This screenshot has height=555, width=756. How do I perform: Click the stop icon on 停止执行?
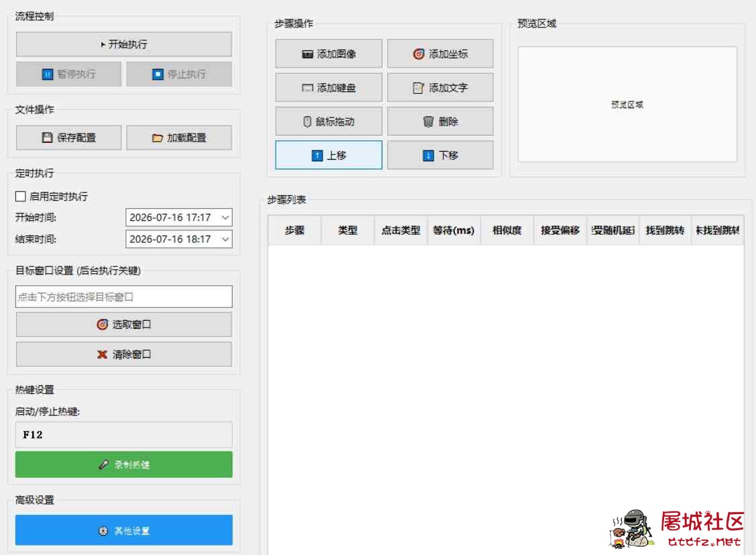click(158, 74)
